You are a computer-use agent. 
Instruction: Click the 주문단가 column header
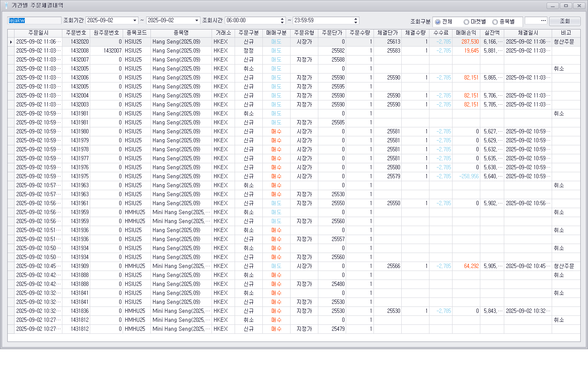tap(332, 33)
